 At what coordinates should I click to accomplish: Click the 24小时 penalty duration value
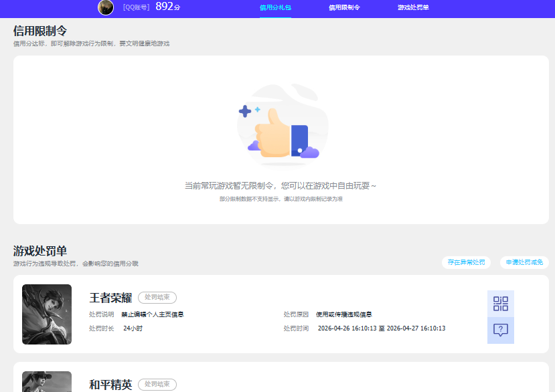coord(133,328)
